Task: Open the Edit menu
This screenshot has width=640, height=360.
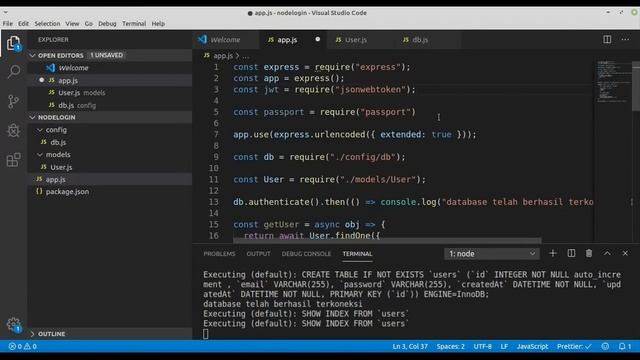Action: click(x=23, y=24)
